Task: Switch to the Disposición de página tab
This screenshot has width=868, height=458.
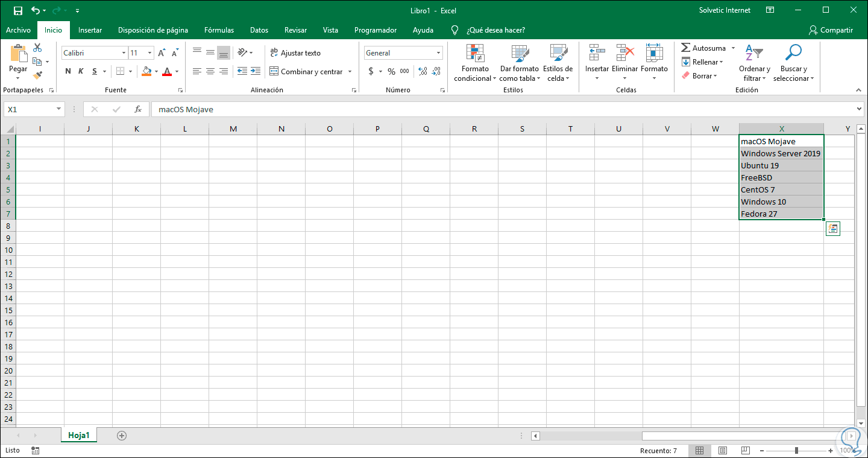Action: click(x=153, y=30)
